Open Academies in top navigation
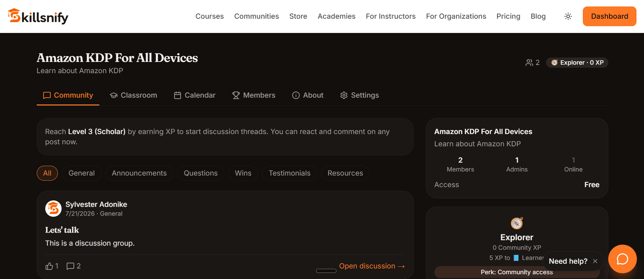Image resolution: width=644 pixels, height=279 pixels. [x=336, y=16]
